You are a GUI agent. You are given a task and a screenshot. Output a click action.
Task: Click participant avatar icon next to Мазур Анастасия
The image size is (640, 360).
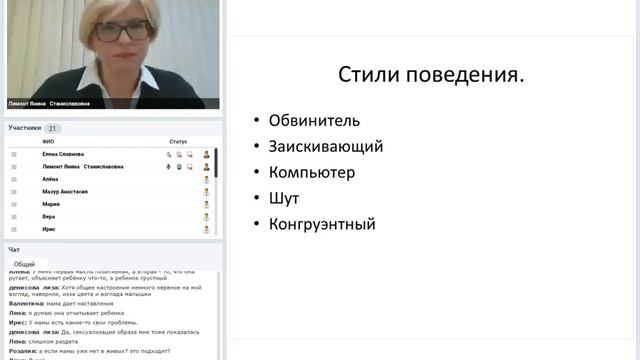pos(207,192)
